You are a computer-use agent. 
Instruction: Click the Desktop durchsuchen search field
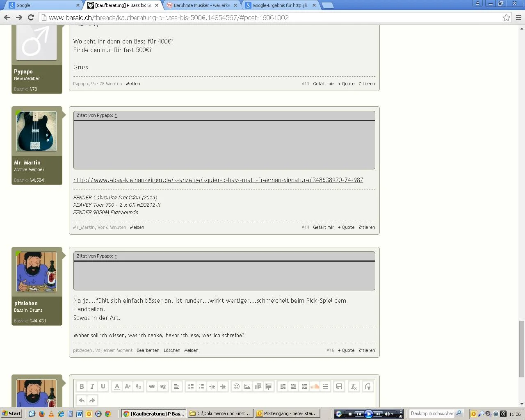[x=432, y=413]
